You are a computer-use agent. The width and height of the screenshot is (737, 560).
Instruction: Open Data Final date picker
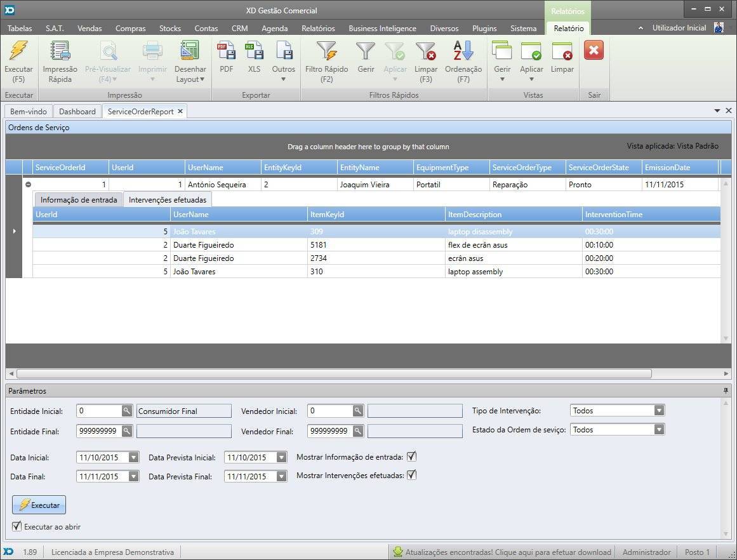coord(133,476)
